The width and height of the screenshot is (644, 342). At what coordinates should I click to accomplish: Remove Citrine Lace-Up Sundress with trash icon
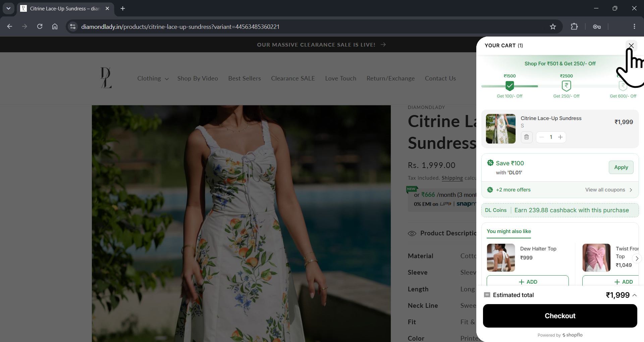tap(527, 137)
